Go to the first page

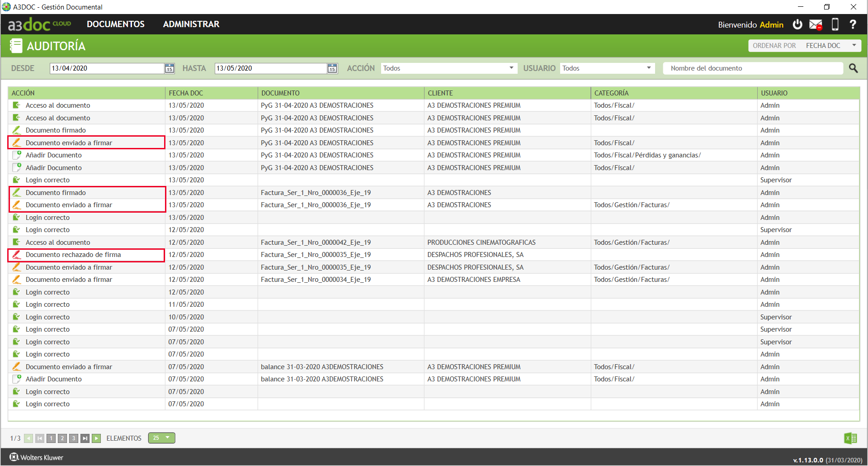tap(40, 438)
